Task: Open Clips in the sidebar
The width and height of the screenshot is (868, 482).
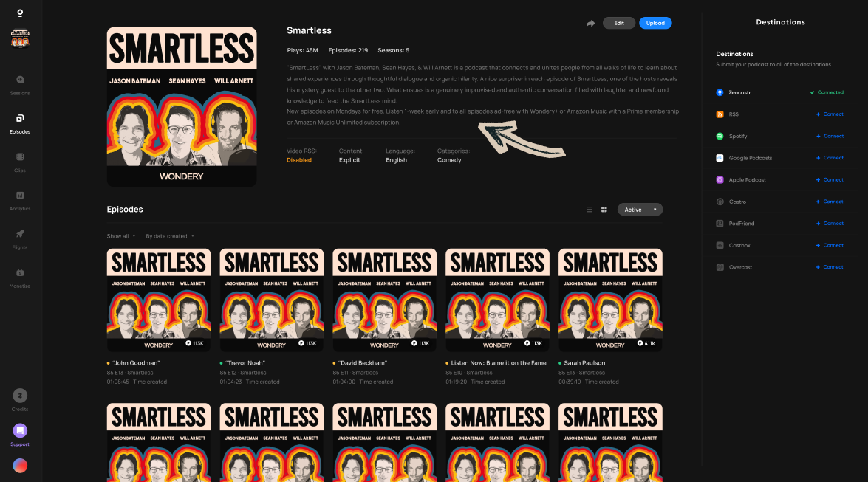Action: (20, 162)
